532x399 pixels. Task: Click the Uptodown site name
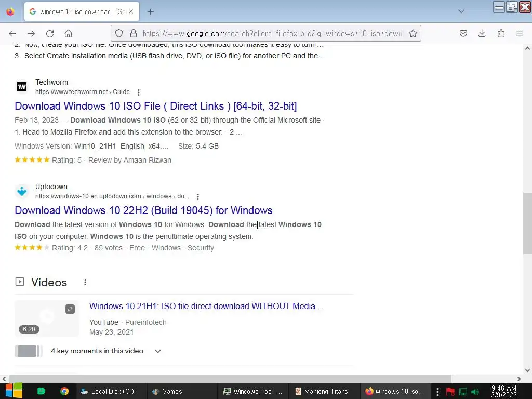pyautogui.click(x=51, y=187)
